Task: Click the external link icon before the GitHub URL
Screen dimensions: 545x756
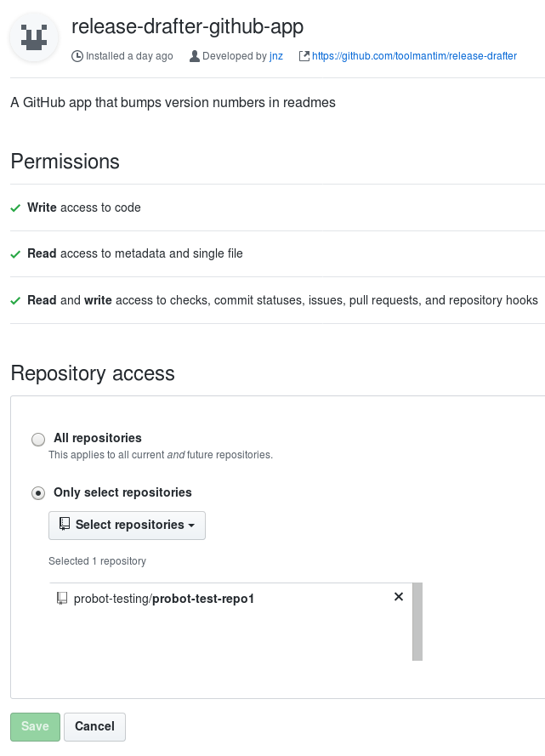Action: click(x=303, y=56)
